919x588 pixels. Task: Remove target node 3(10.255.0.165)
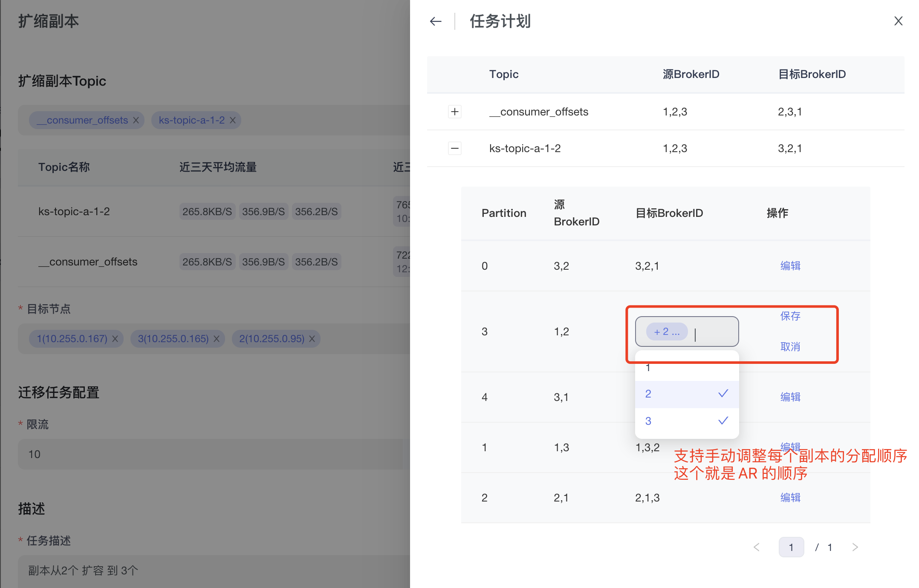[x=217, y=339]
